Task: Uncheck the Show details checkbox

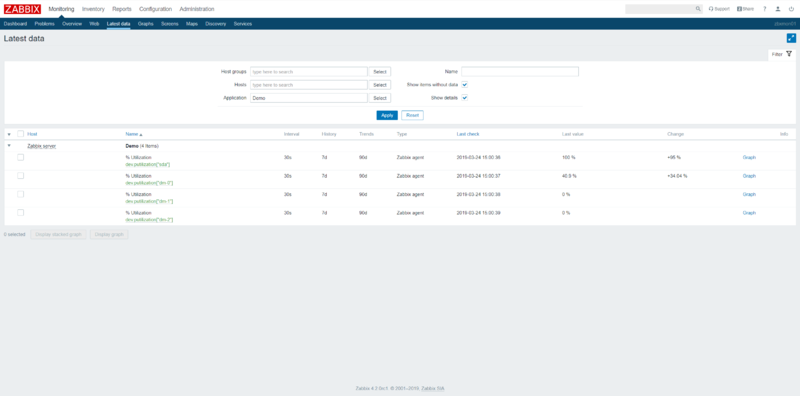Action: 465,97
